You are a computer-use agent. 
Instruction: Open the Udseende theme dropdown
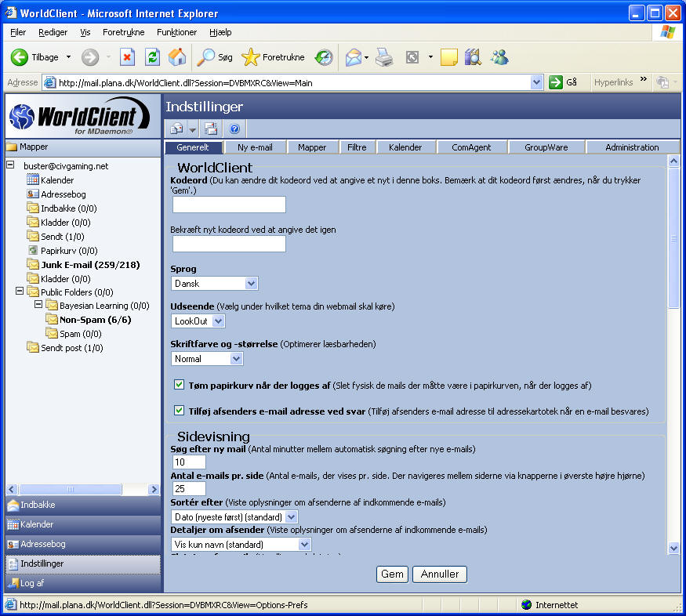tap(198, 321)
